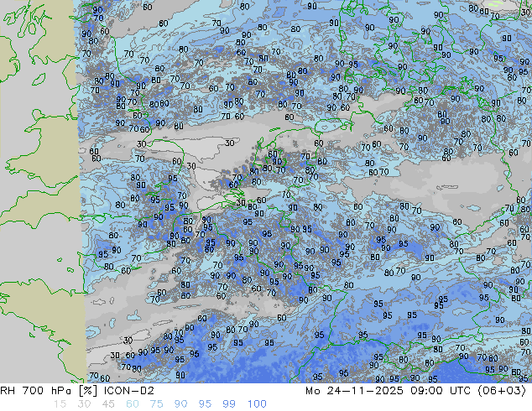The height and width of the screenshot is (411, 532).
Task: Click the date "Mo 24-11-2025"
Action: tap(354, 391)
